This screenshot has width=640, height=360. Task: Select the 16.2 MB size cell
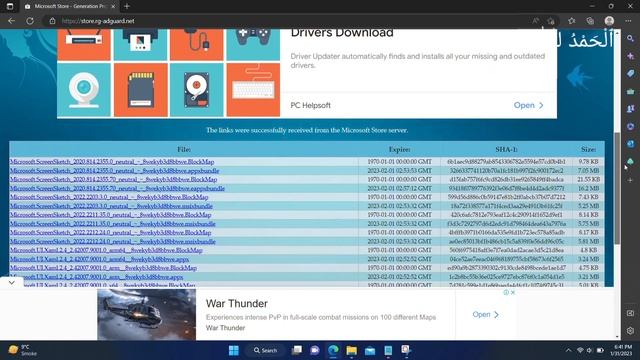(588, 188)
